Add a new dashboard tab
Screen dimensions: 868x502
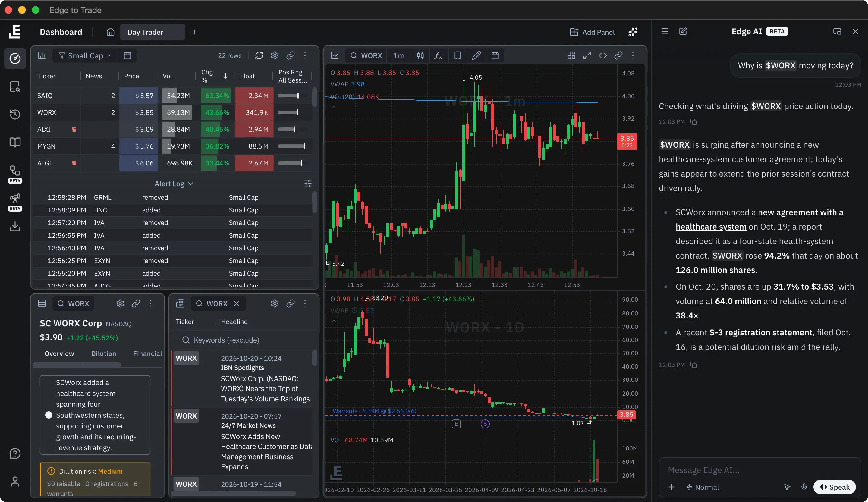(x=195, y=32)
